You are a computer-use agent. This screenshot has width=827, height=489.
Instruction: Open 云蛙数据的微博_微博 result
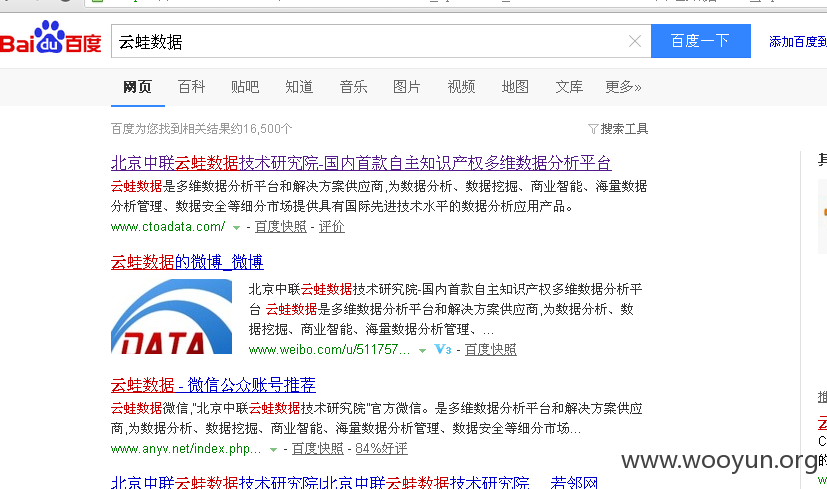(x=187, y=262)
